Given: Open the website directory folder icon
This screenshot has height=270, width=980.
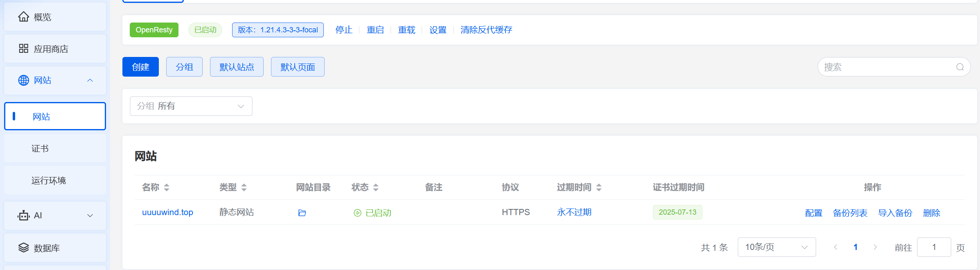Looking at the screenshot, I should pos(302,213).
